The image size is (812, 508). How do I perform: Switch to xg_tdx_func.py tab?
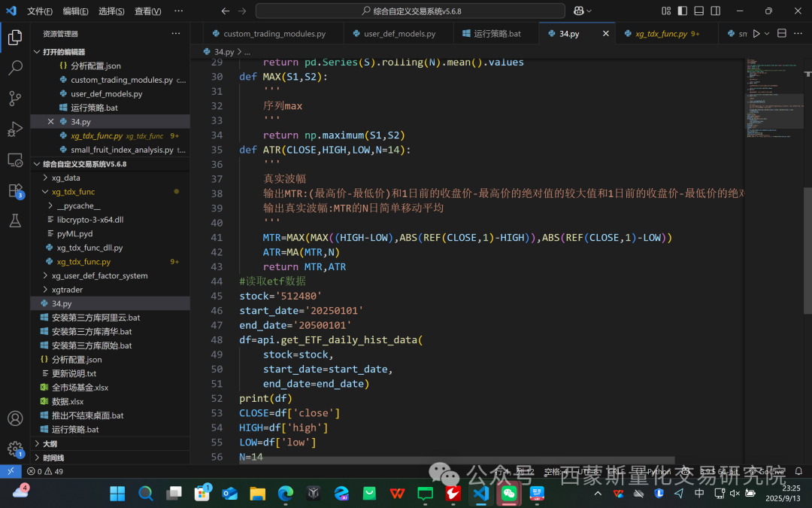pyautogui.click(x=666, y=34)
